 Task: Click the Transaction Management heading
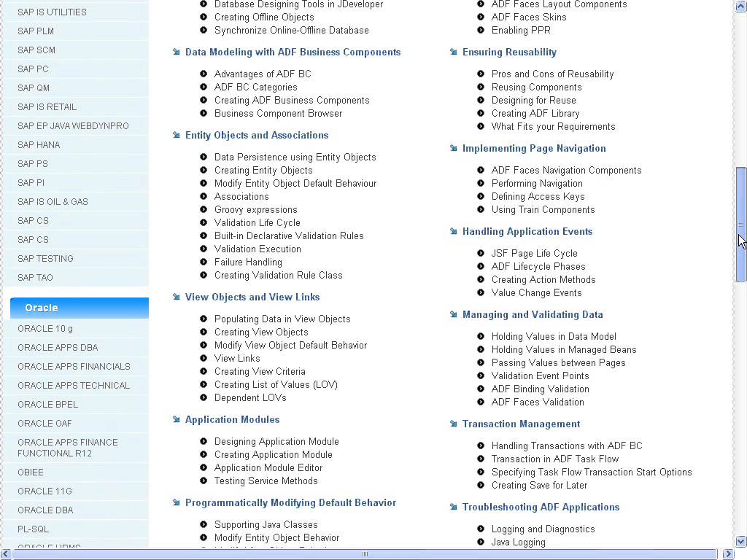(521, 424)
